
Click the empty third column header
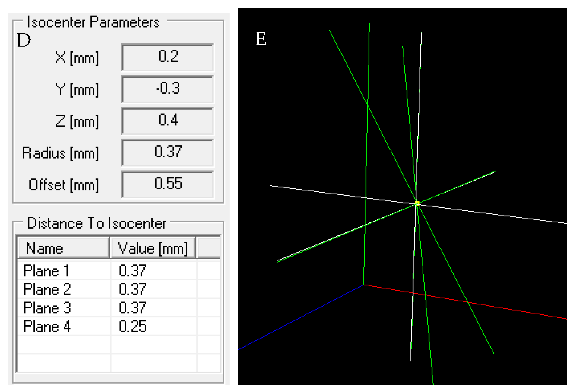(x=209, y=248)
